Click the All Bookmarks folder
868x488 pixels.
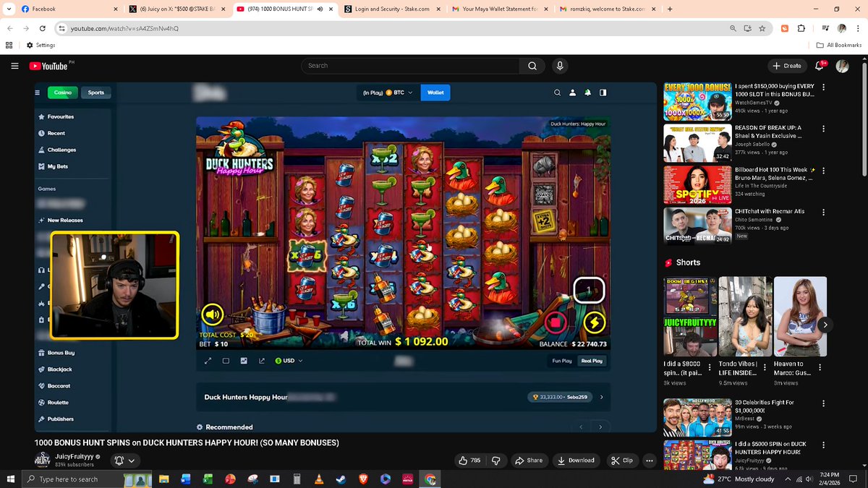839,45
